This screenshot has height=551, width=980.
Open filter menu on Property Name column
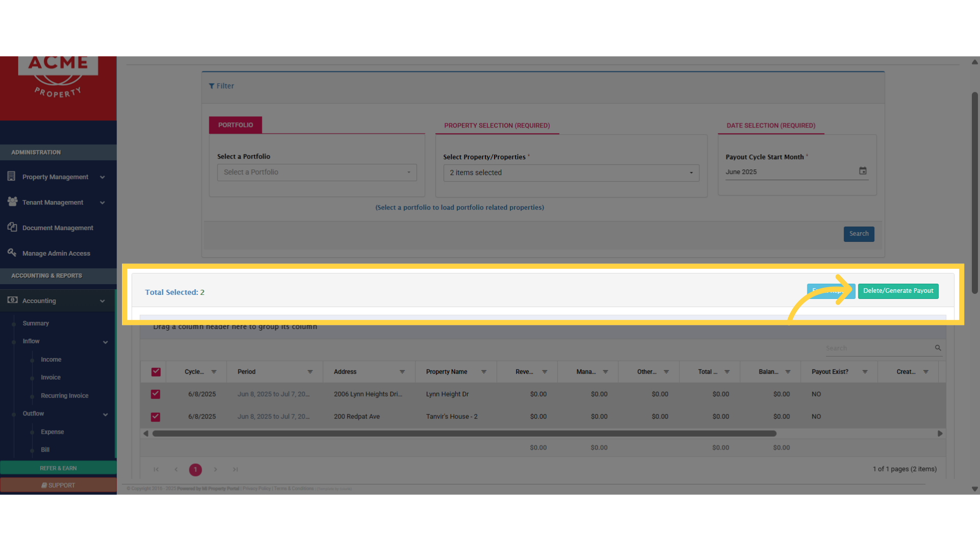484,372
